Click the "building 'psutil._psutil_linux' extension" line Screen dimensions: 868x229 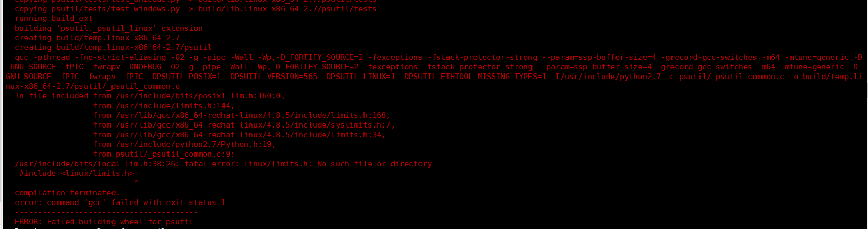point(108,28)
